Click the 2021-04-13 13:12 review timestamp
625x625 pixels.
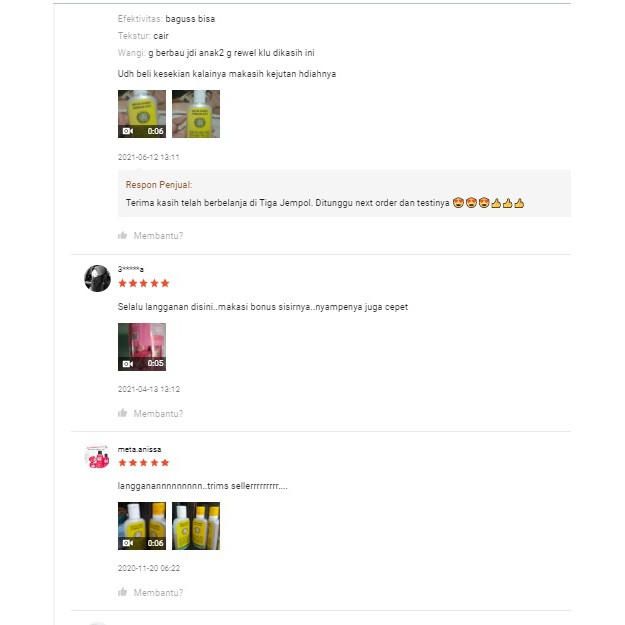(149, 389)
